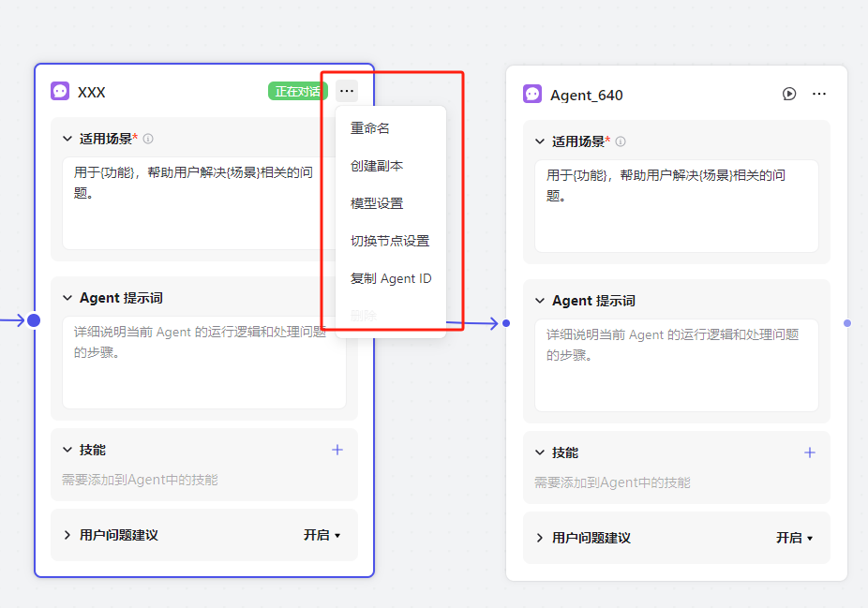Click the plus icon to add a skill to Agent_640

(x=810, y=452)
